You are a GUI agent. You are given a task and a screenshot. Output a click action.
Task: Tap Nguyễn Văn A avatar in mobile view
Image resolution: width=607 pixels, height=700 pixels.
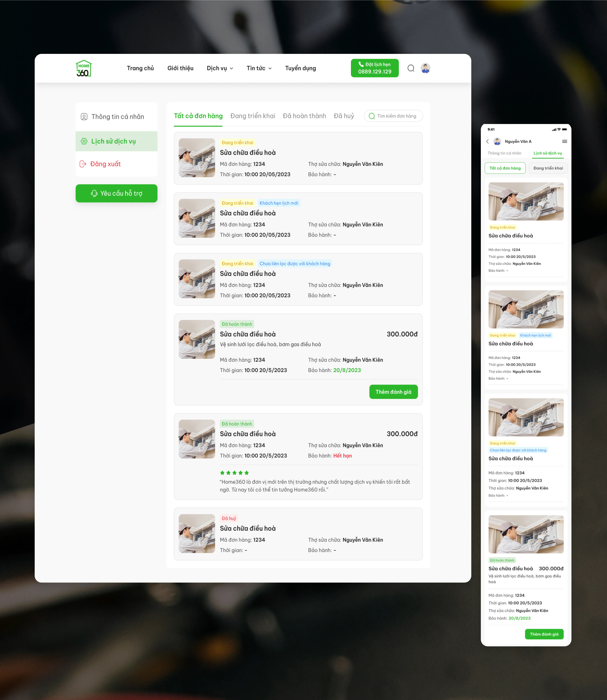[x=497, y=141]
